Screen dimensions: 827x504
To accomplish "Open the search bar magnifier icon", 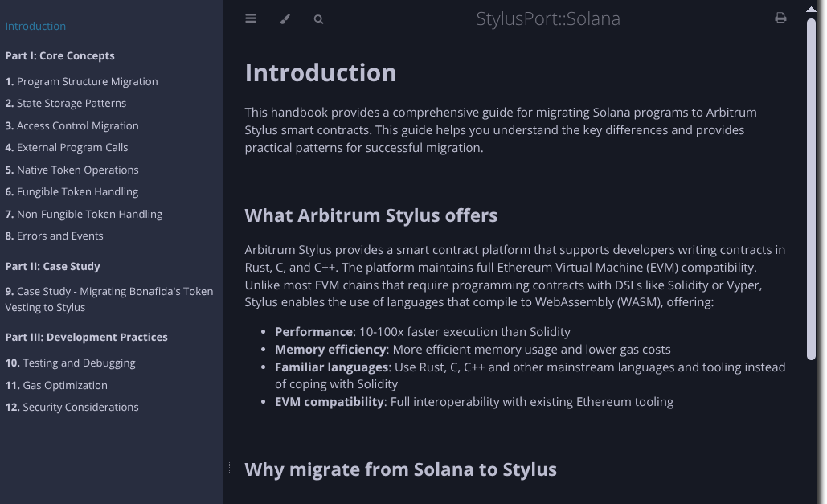I will (318, 19).
